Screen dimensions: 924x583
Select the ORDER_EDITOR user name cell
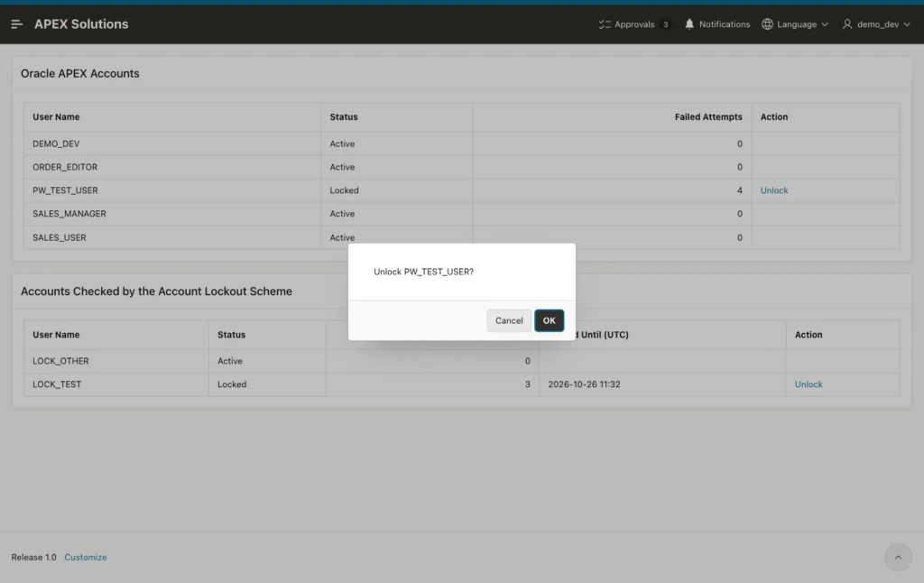172,168
